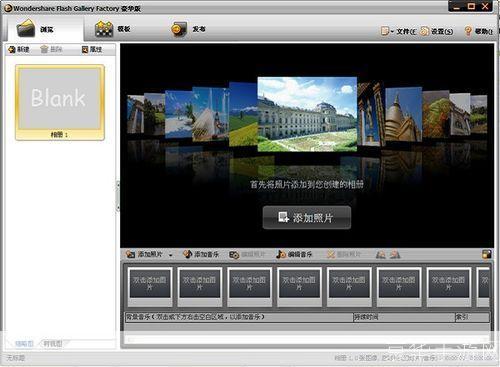Open album 属性 (Properties)
500x367 pixels.
click(92, 49)
